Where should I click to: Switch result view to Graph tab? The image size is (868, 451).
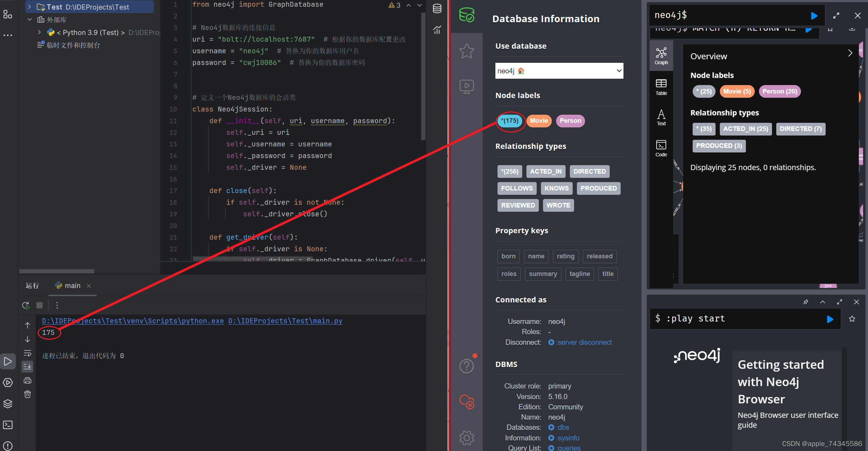[661, 56]
